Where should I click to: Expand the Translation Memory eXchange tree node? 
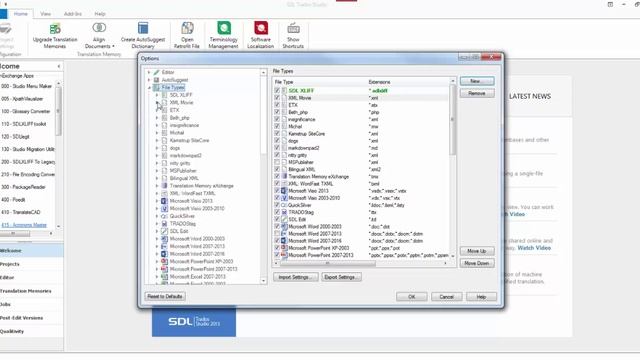point(157,186)
